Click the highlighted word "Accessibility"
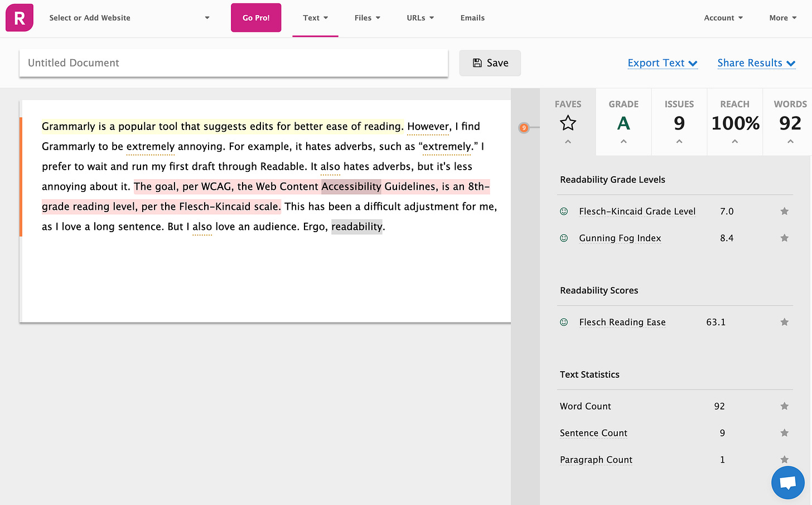This screenshot has height=505, width=812. [x=351, y=186]
